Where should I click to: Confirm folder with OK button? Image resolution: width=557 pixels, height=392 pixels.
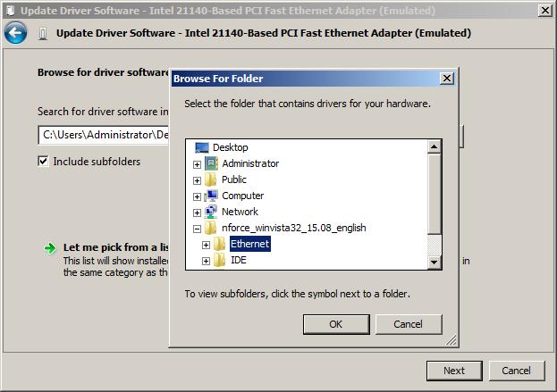(x=336, y=324)
